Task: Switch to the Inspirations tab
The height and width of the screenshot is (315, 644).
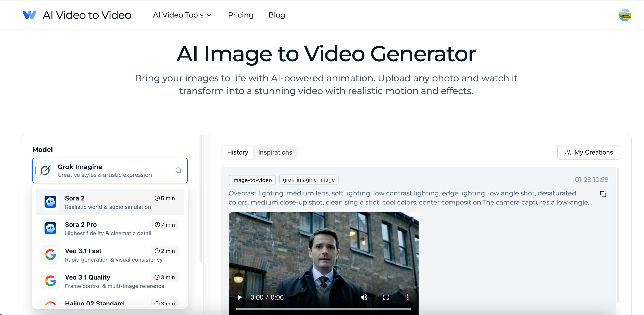Action: click(275, 152)
